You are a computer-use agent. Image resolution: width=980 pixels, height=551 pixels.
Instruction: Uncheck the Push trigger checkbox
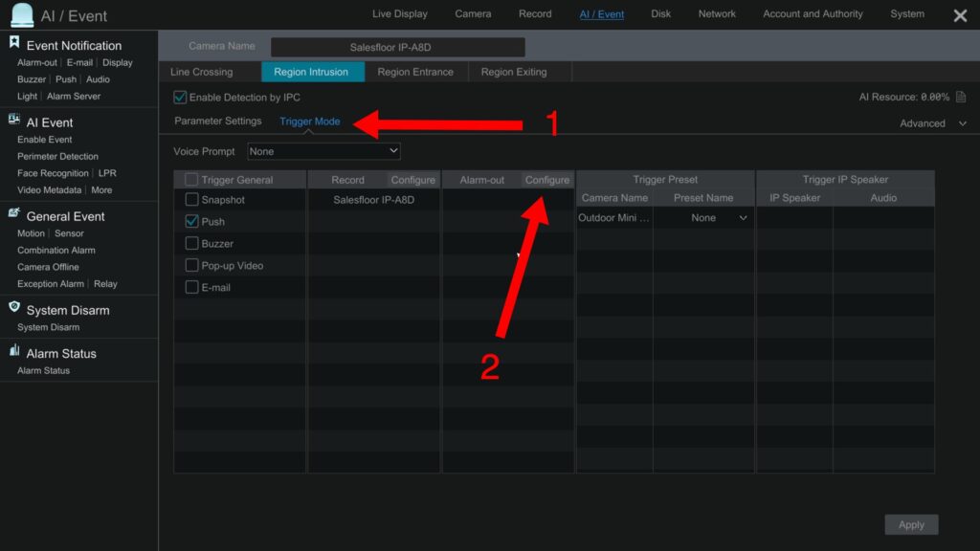pyautogui.click(x=191, y=221)
